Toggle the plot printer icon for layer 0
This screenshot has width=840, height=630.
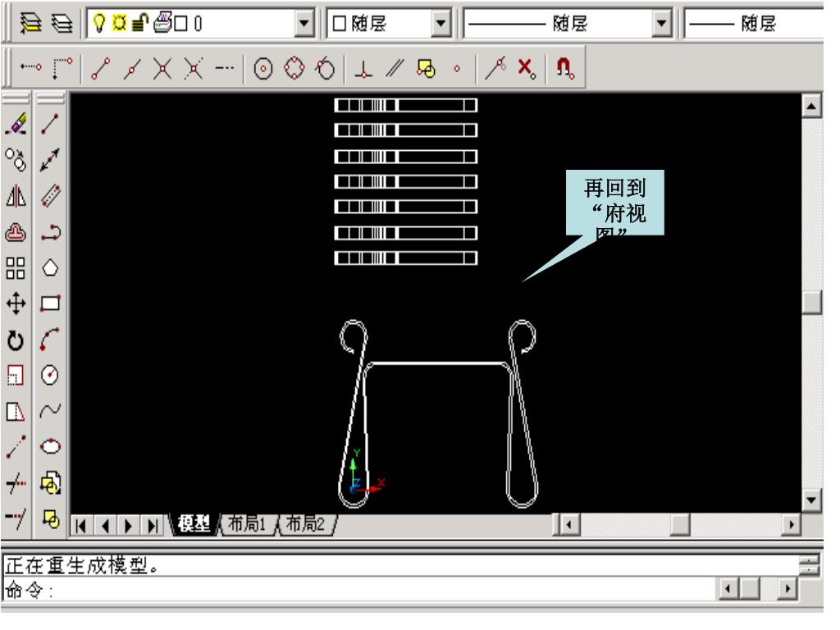(162, 23)
